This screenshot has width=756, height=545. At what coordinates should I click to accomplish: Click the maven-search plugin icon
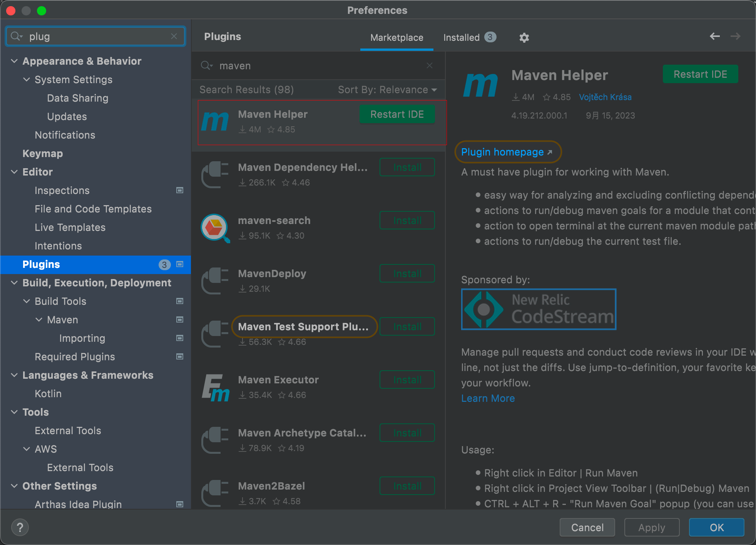pyautogui.click(x=215, y=228)
